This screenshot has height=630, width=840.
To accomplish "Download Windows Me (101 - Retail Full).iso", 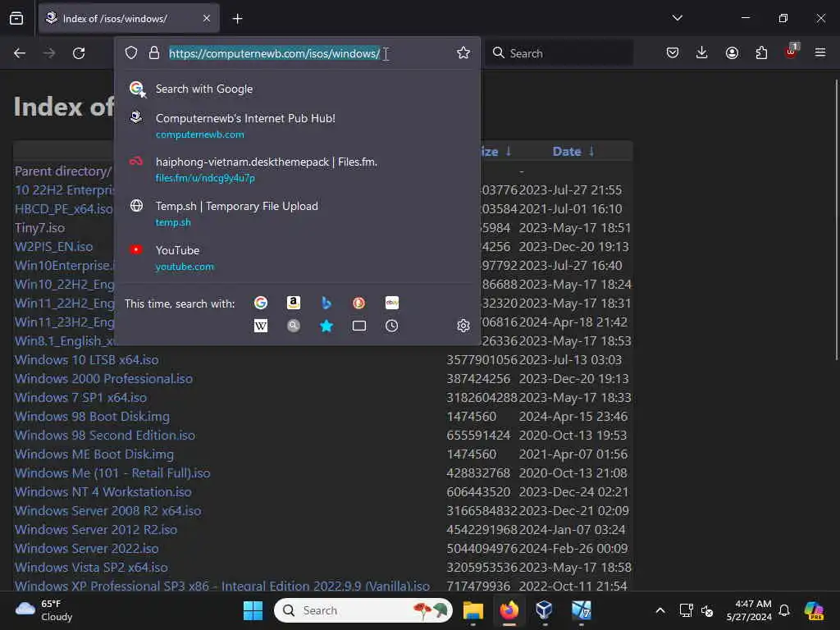I will pos(112,473).
